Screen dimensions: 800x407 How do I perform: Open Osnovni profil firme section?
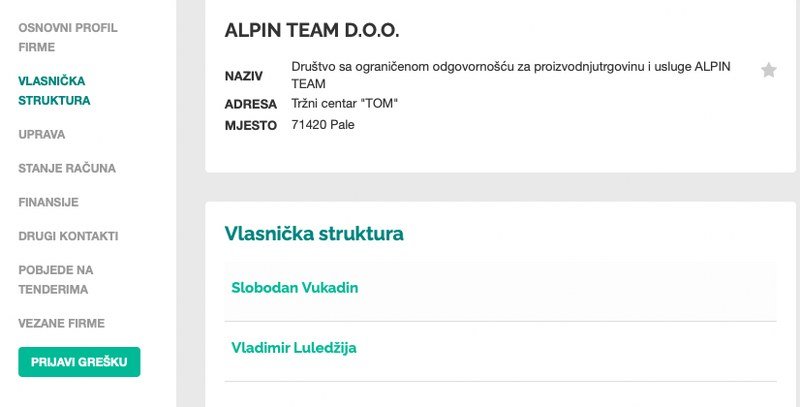click(67, 37)
